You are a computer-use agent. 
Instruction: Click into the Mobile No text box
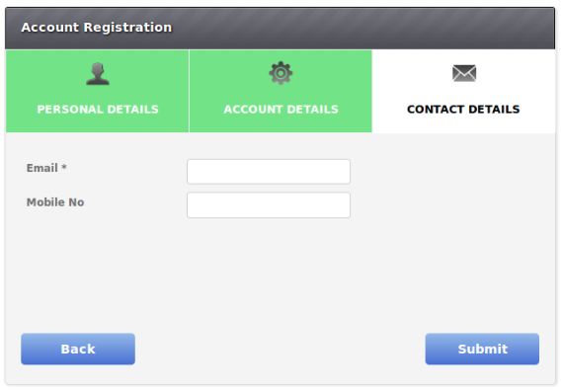tap(269, 205)
